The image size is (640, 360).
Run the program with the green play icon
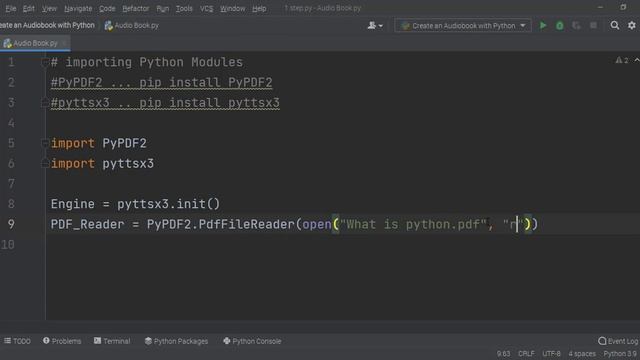pyautogui.click(x=543, y=25)
